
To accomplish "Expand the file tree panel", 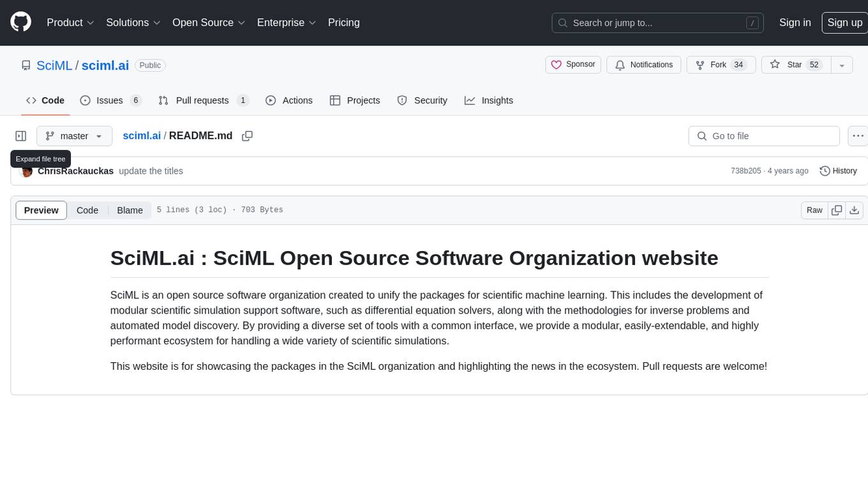I will [x=21, y=136].
